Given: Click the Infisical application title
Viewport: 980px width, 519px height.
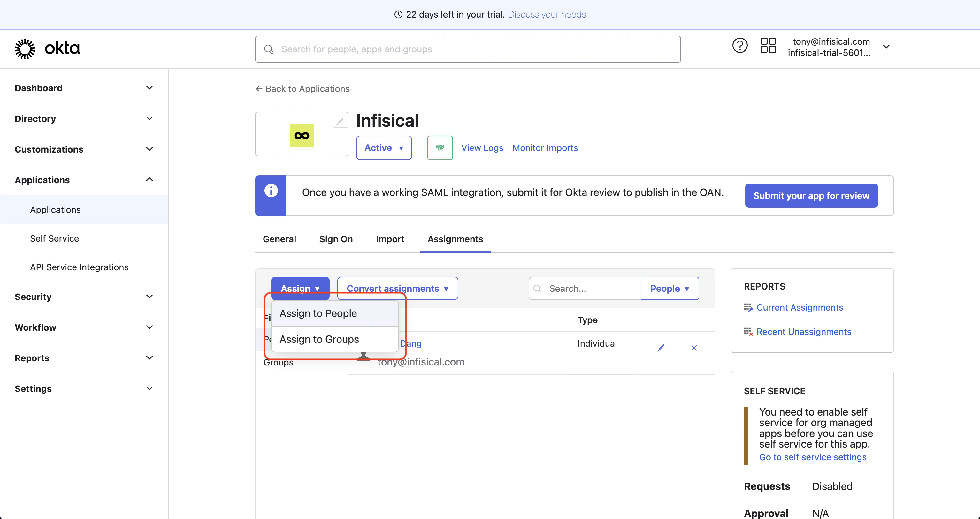Looking at the screenshot, I should pos(387,121).
